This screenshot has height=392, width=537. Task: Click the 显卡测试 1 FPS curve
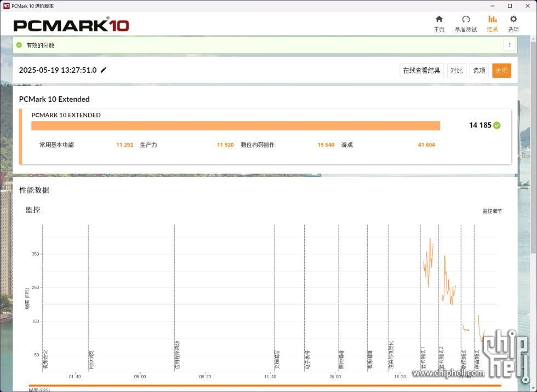click(428, 263)
